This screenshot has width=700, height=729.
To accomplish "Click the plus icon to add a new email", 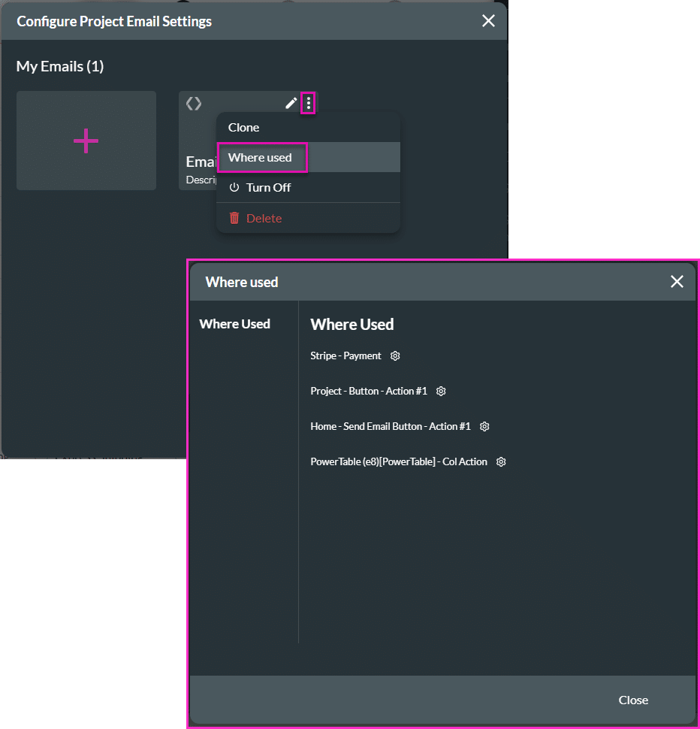I will (86, 141).
